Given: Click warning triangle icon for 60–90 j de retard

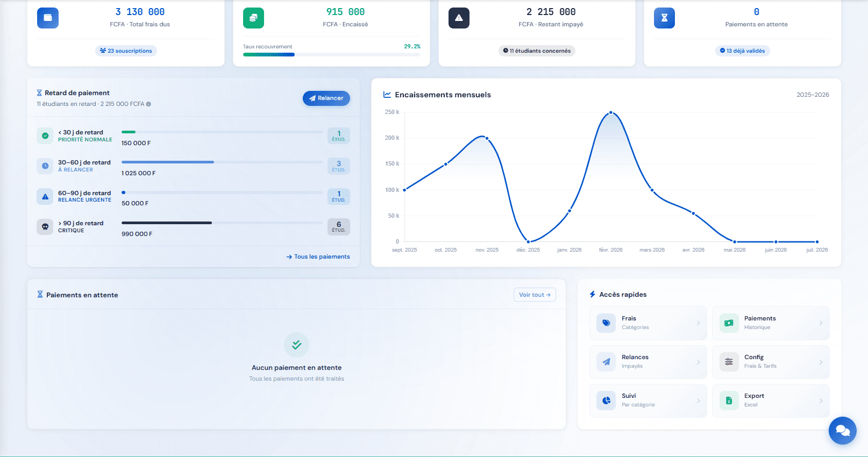Looking at the screenshot, I should pyautogui.click(x=45, y=196).
